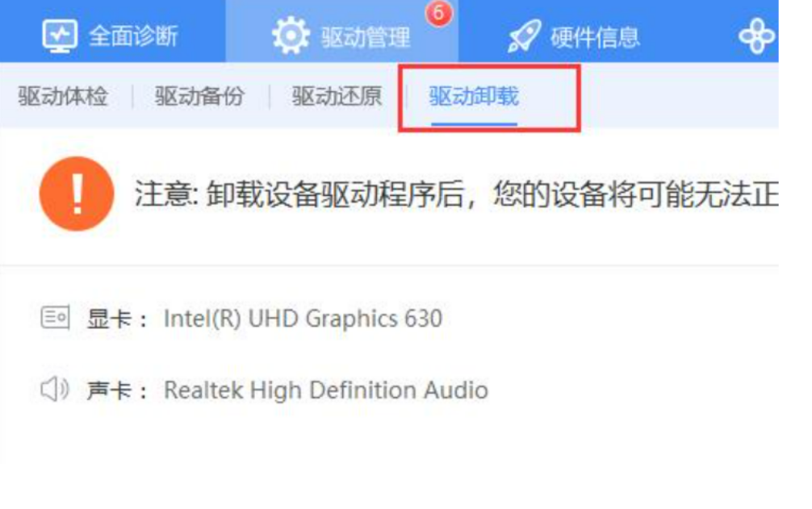The image size is (812, 509).
Task: Select the Intel(R) UHD Graphics 630 entry
Action: (x=303, y=319)
